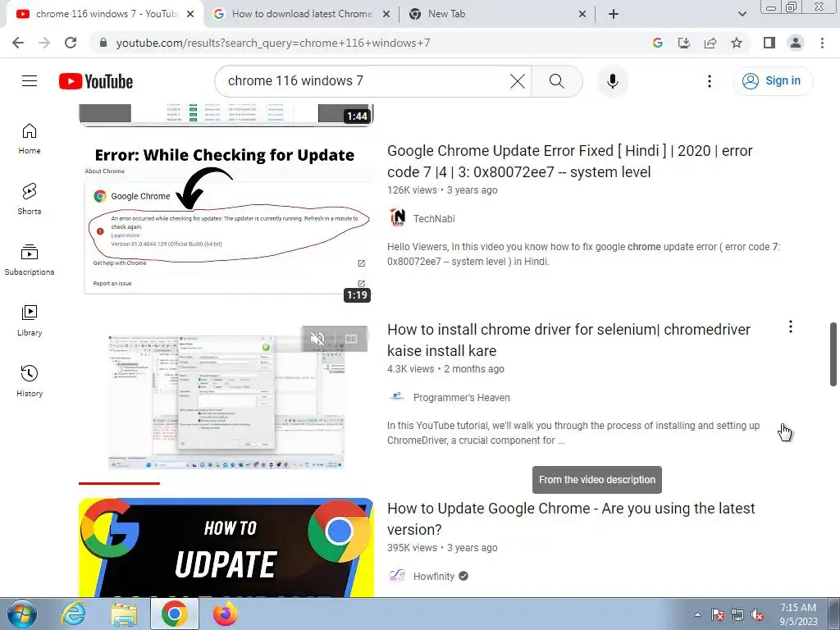Screen dimensions: 840x630
Task: Search with your voice microphone button
Action: pyautogui.click(x=613, y=81)
